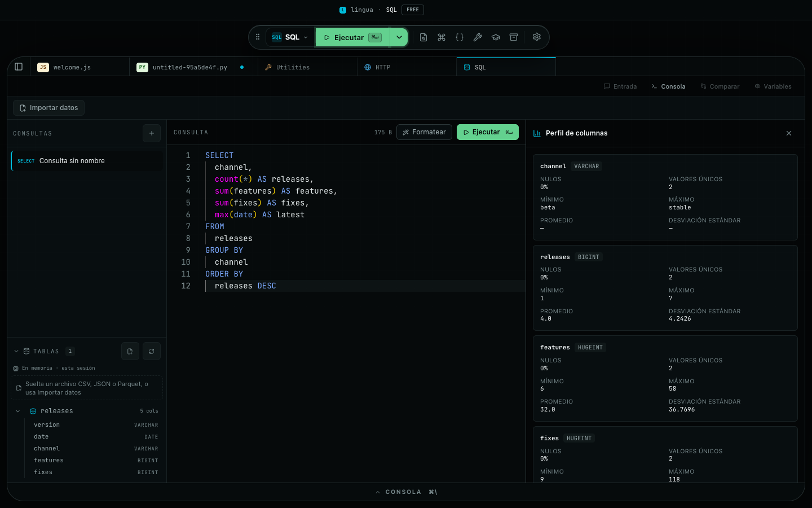Toggle the Comparar view
The height and width of the screenshot is (508, 812).
pyautogui.click(x=720, y=86)
